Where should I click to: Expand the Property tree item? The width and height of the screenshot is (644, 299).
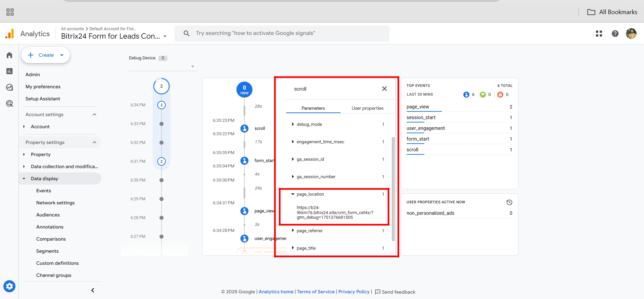24,154
